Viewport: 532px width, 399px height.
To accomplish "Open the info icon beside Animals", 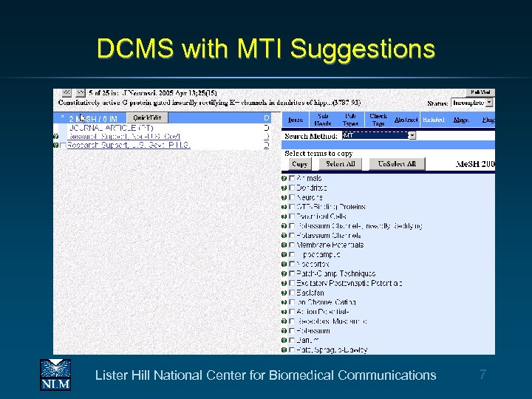I will 284,179.
